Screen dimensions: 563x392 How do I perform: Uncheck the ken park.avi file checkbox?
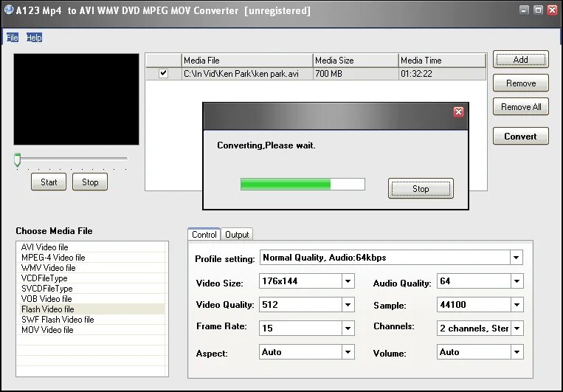click(x=163, y=73)
